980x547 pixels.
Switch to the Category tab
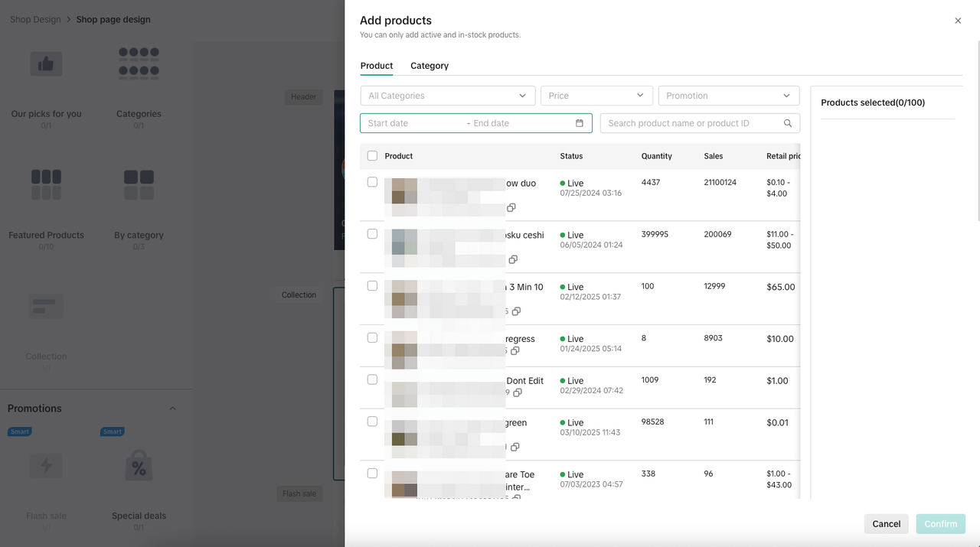[x=430, y=66]
